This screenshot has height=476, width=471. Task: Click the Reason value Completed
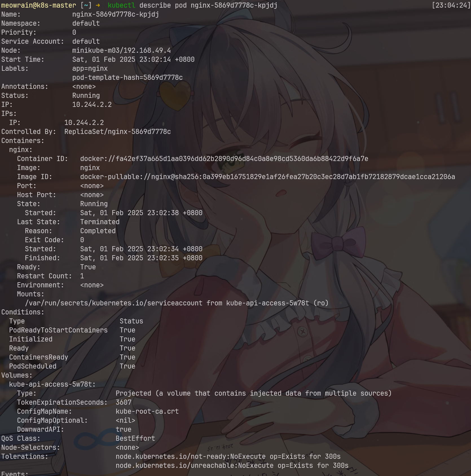98,231
